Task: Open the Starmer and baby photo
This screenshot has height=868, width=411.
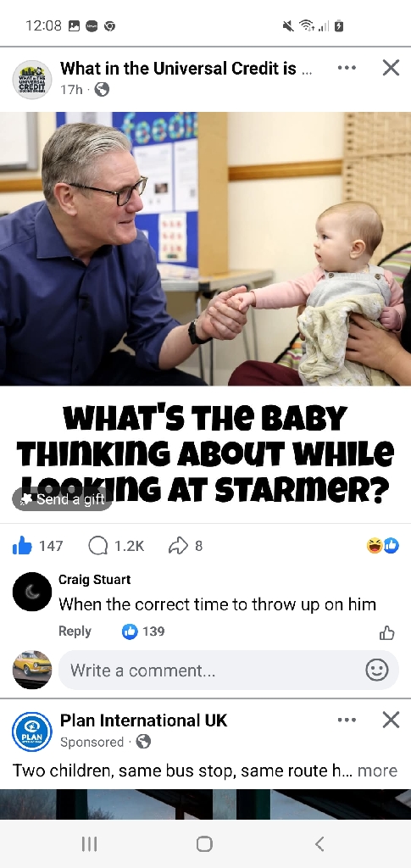Action: click(x=205, y=248)
